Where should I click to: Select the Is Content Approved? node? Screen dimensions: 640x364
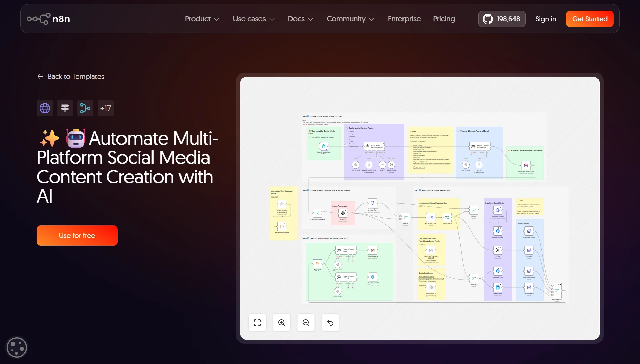[318, 213]
